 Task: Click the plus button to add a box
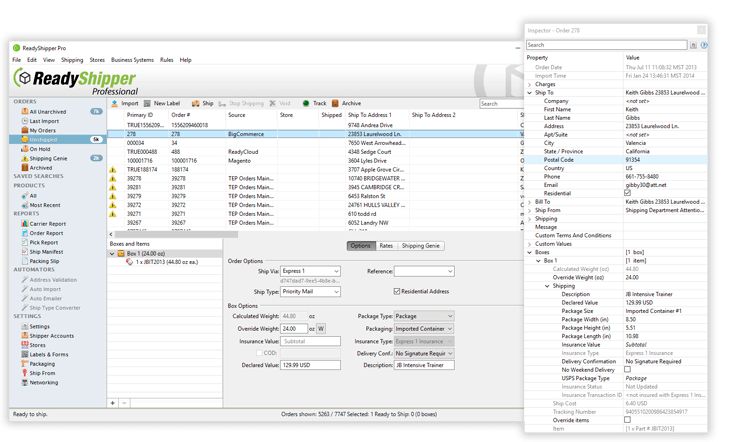[x=113, y=403]
